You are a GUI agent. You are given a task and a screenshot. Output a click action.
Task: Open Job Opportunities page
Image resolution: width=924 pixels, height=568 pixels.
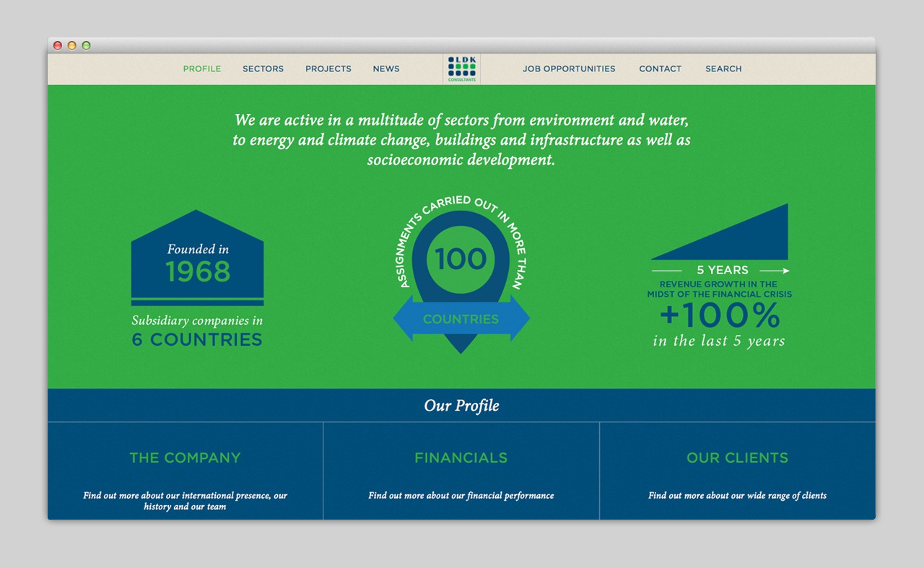[569, 69]
